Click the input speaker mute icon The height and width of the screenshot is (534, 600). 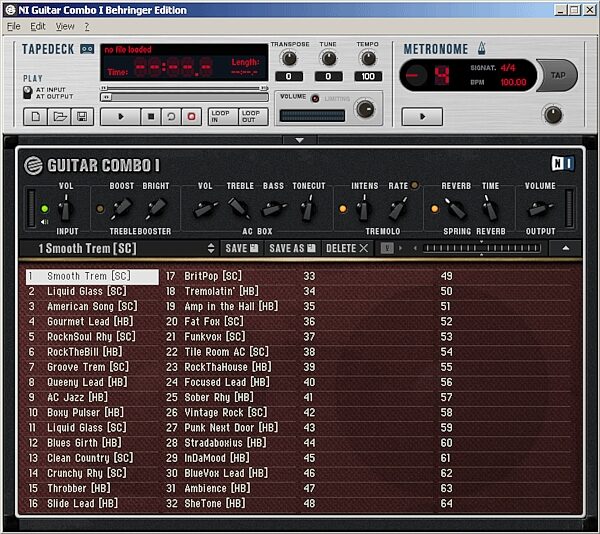click(44, 222)
